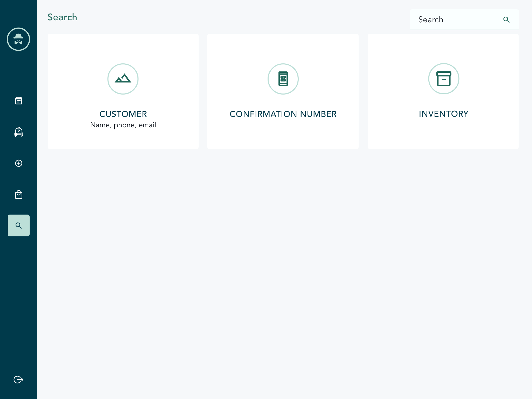The width and height of the screenshot is (532, 399).
Task: Select the highlighted search sidebar icon
Action: pyautogui.click(x=19, y=225)
